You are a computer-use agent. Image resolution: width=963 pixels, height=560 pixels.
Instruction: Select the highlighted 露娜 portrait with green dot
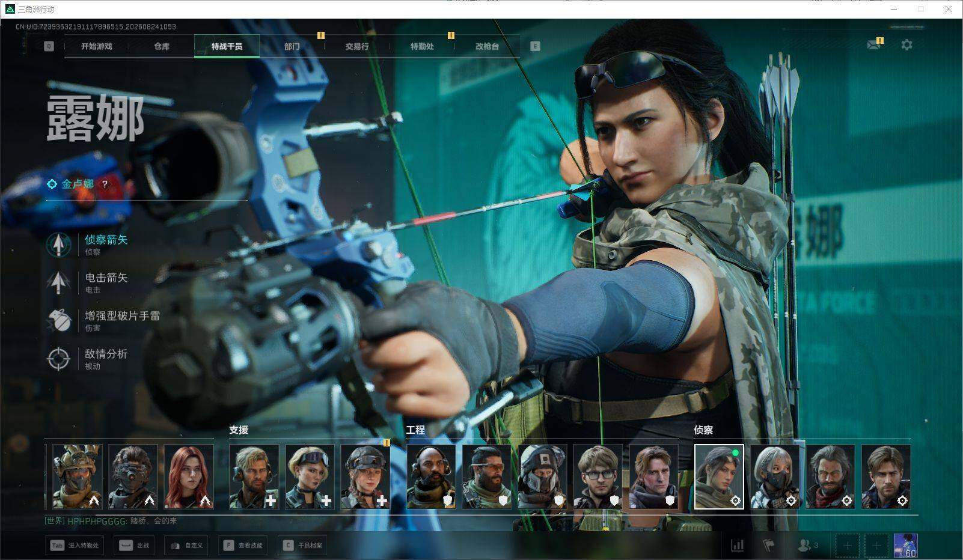click(x=719, y=476)
